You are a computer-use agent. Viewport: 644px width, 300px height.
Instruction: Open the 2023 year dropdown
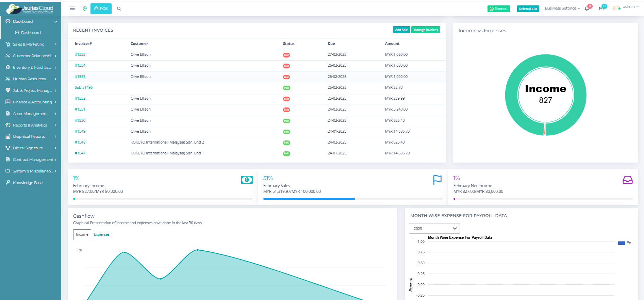pos(434,229)
